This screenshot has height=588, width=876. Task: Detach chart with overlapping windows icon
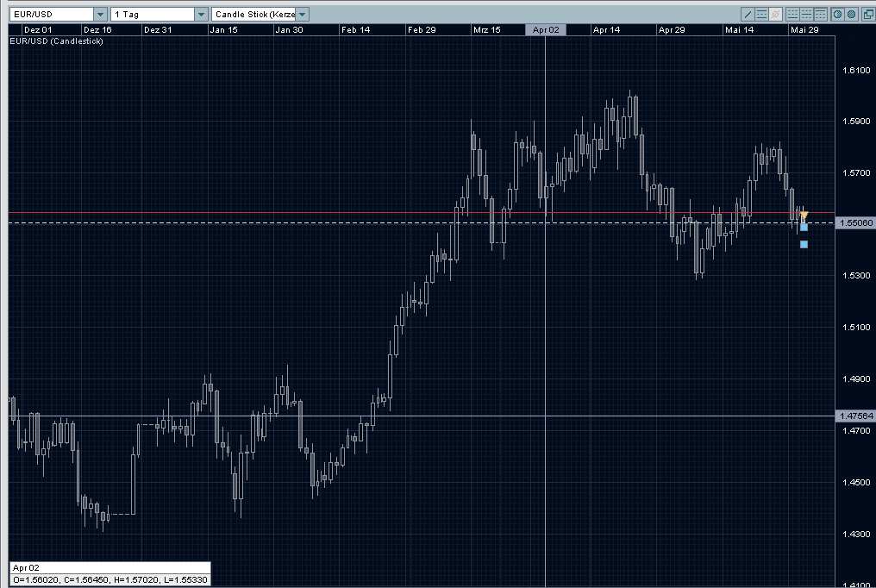click(x=869, y=14)
